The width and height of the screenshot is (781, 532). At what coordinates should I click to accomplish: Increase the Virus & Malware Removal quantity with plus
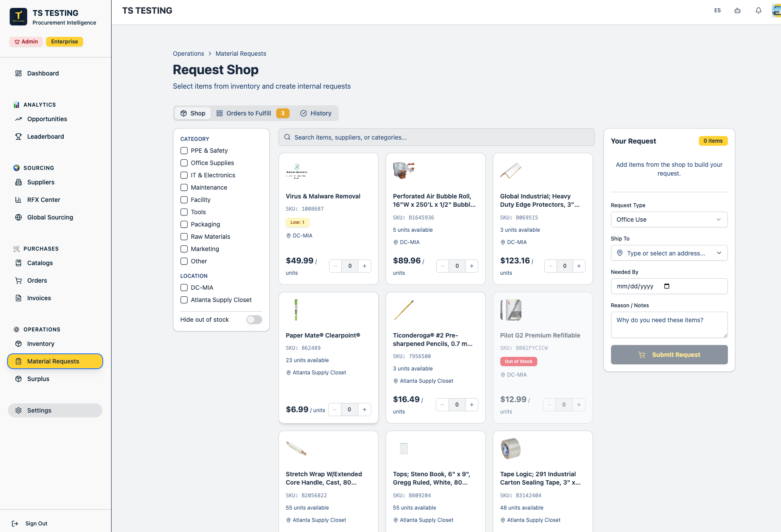tap(365, 266)
